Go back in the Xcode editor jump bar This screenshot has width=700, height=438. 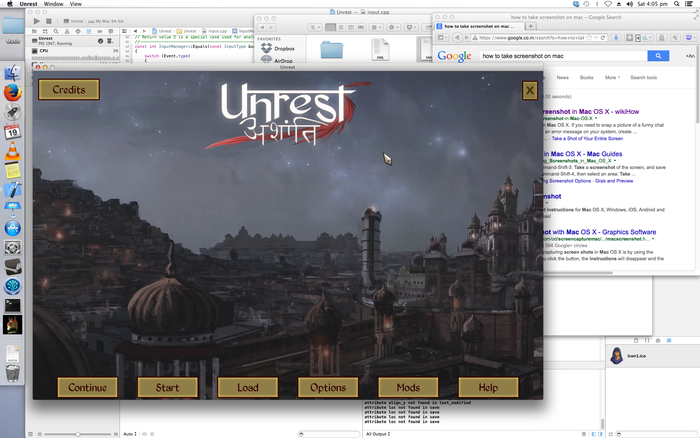tap(135, 31)
